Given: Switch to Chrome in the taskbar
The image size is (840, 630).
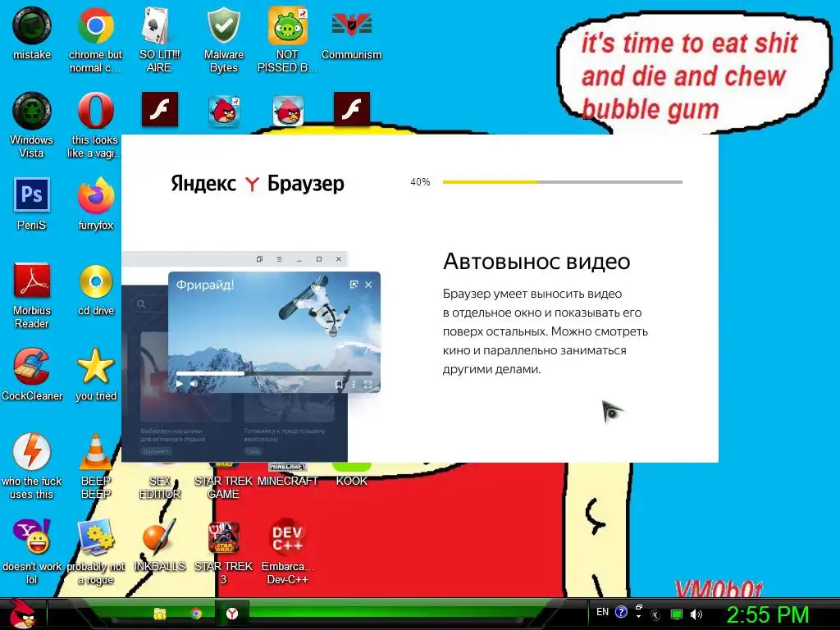Looking at the screenshot, I should tap(196, 614).
